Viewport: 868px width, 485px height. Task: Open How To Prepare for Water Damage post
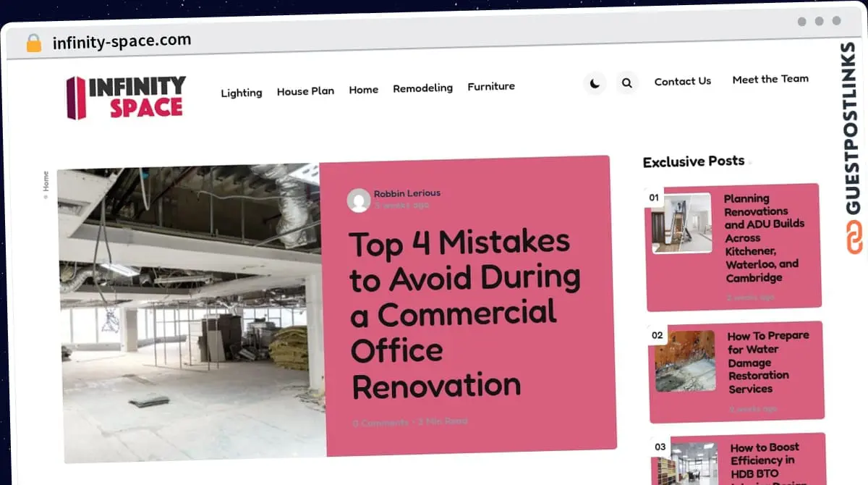[767, 362]
